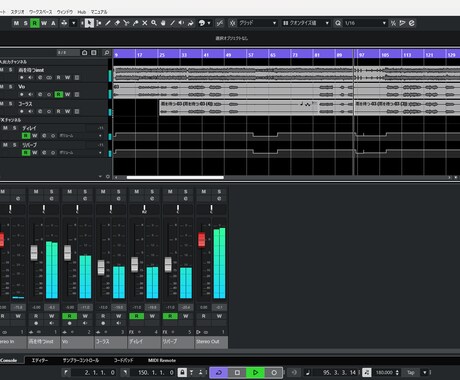Toggle global Read automation R in toolbar
The image size is (460, 380).
tap(35, 23)
